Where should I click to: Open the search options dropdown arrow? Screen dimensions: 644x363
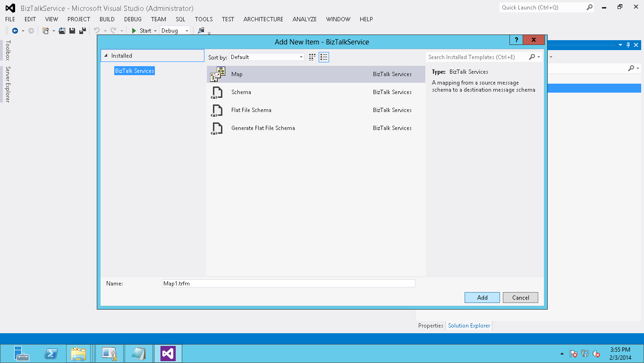[539, 57]
